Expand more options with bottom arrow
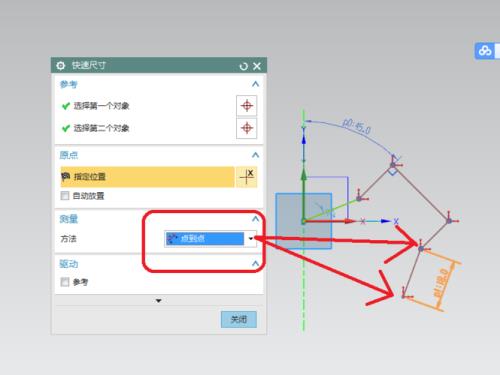Image resolution: width=500 pixels, height=375 pixels. pyautogui.click(x=159, y=301)
